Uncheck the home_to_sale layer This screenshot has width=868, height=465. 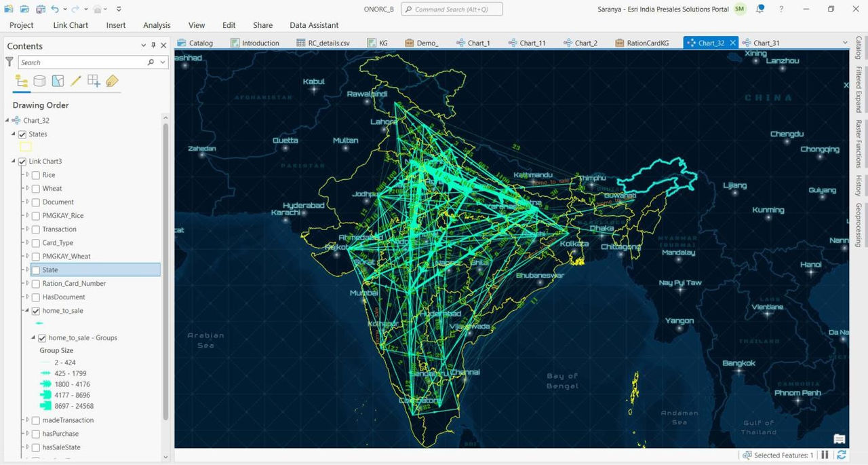coord(36,311)
